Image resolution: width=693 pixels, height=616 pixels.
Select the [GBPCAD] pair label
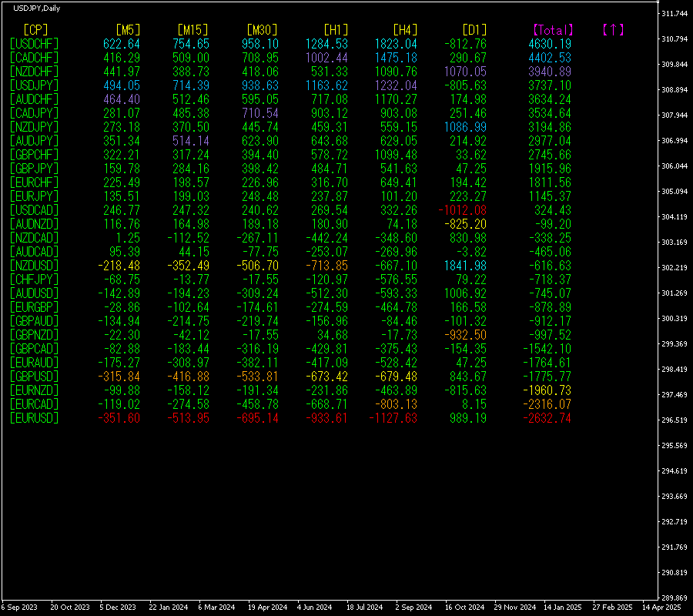pyautogui.click(x=35, y=349)
